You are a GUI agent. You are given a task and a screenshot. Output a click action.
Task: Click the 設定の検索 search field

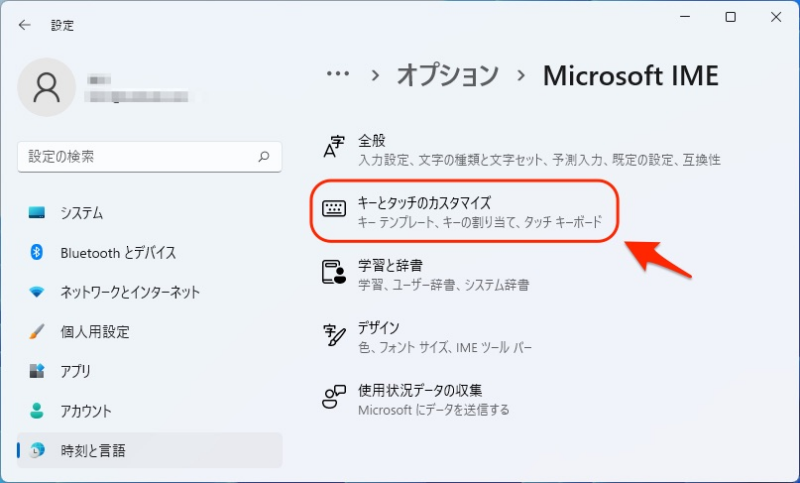coord(149,157)
